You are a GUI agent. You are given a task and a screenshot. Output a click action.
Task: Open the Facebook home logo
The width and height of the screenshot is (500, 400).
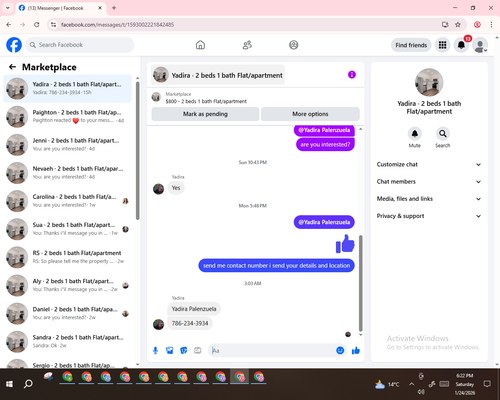pyautogui.click(x=14, y=45)
